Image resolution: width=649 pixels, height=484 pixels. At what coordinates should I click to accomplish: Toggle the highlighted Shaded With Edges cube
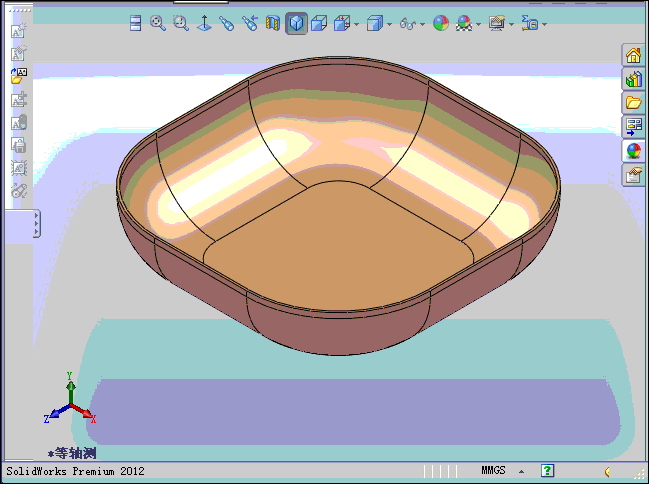point(296,23)
